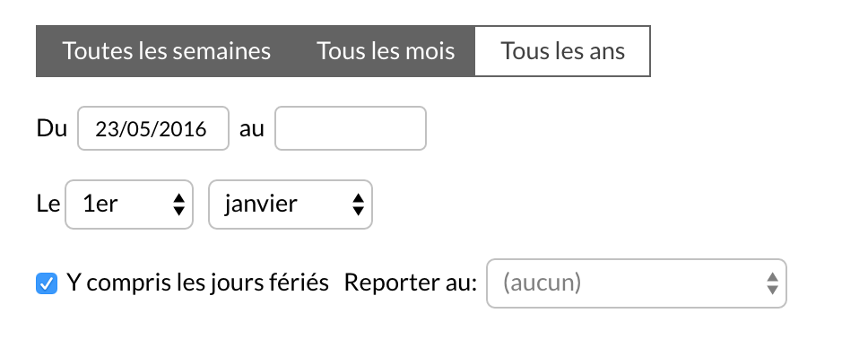
Task: Click the Reporter au: label
Action: 410,283
